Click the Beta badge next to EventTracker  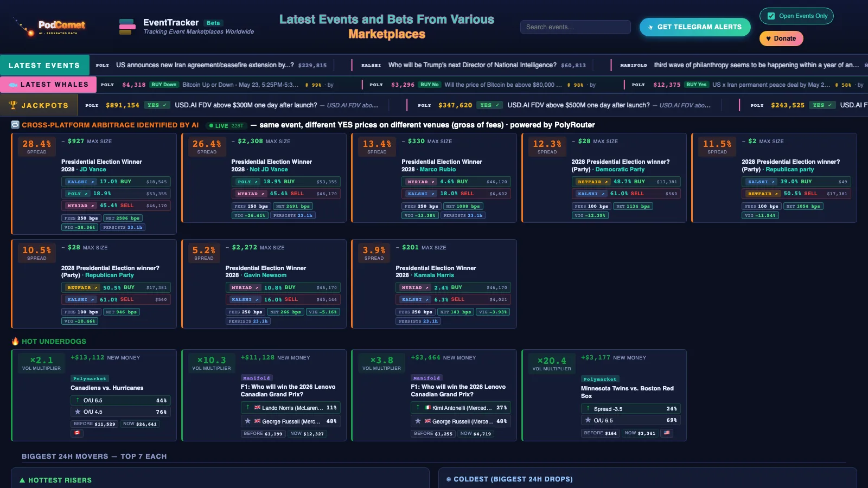[213, 23]
